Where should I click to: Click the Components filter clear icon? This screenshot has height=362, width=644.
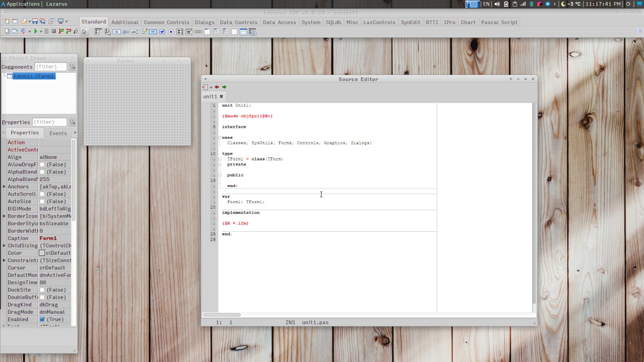[x=72, y=67]
